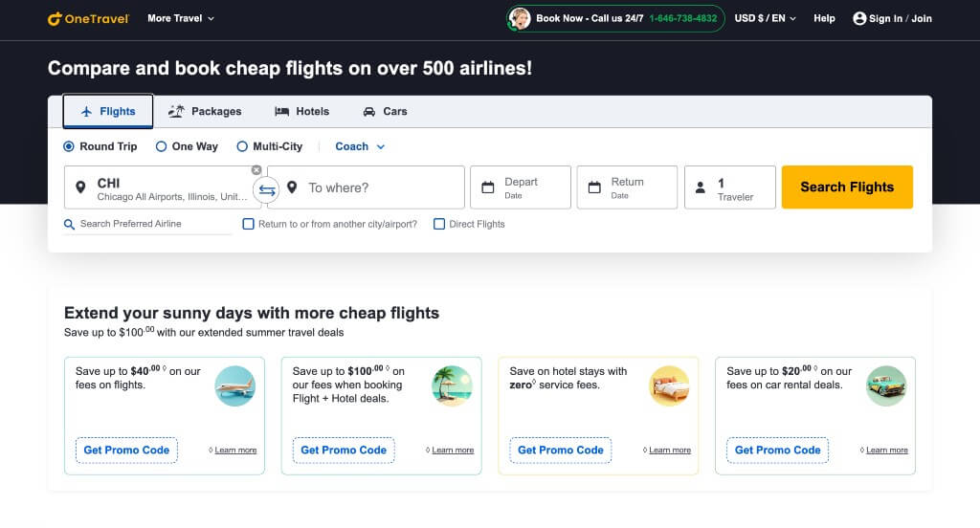Image resolution: width=980 pixels, height=528 pixels.
Task: Click the OneTravel logo
Action: click(88, 19)
